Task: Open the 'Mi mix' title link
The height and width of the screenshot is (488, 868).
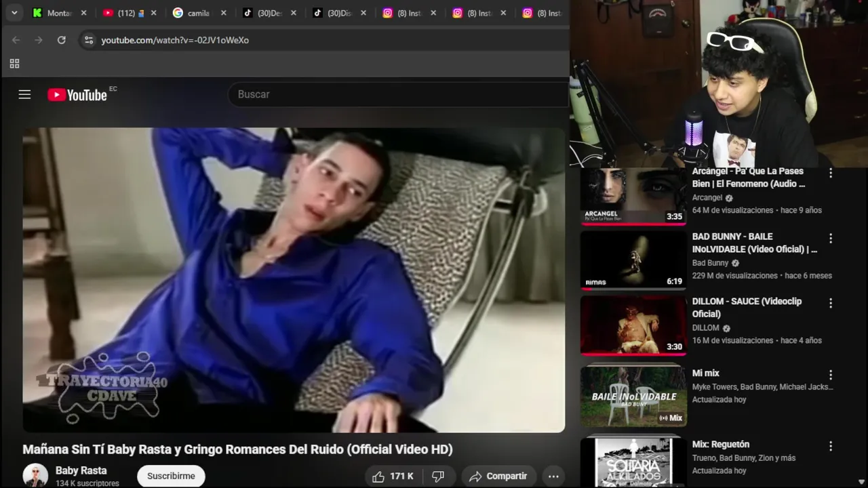Action: pos(706,373)
